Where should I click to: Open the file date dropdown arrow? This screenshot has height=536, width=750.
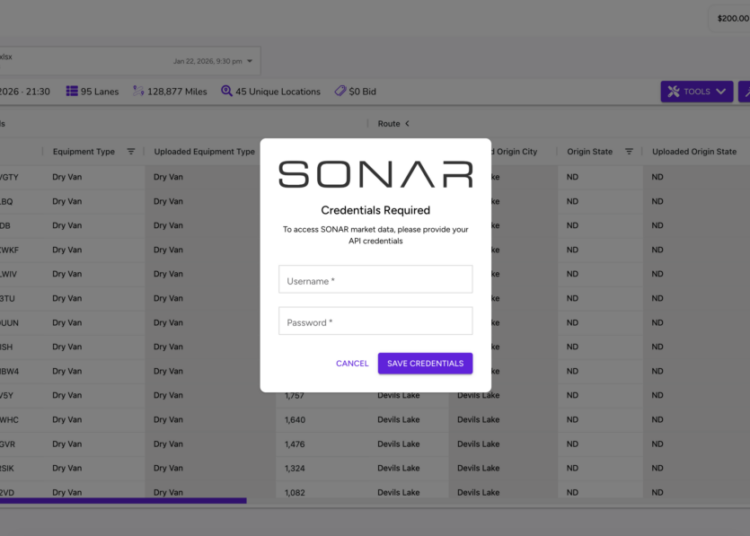click(x=250, y=61)
